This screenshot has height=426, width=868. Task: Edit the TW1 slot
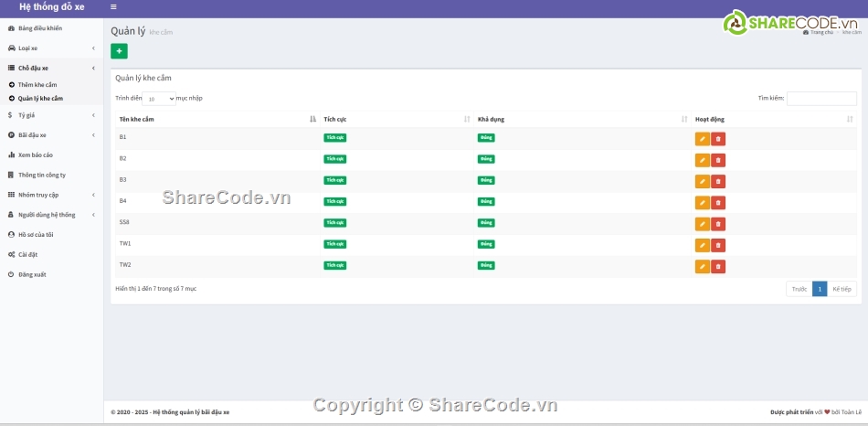click(x=703, y=245)
